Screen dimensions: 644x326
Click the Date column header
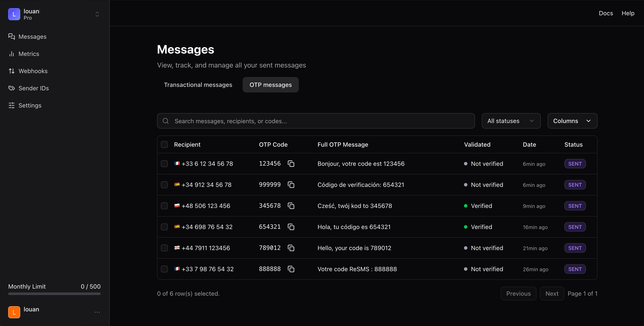click(529, 145)
